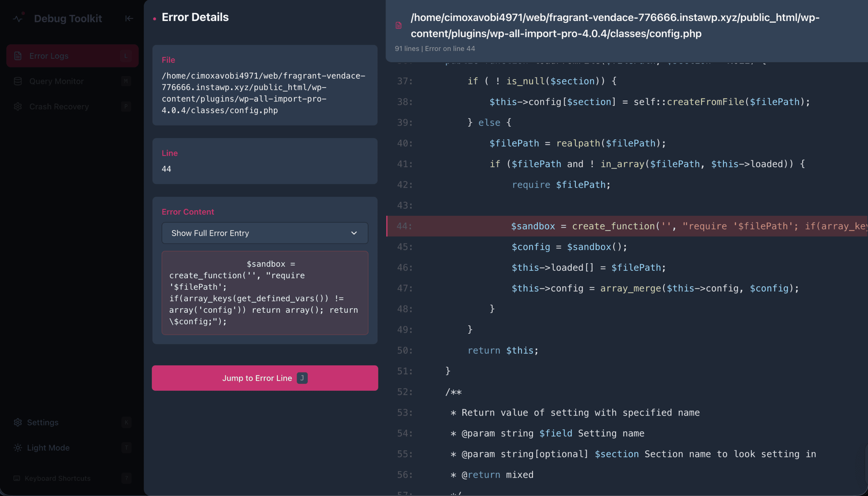The width and height of the screenshot is (868, 496).
Task: Click the file icon beside config.php path
Action: pyautogui.click(x=398, y=25)
